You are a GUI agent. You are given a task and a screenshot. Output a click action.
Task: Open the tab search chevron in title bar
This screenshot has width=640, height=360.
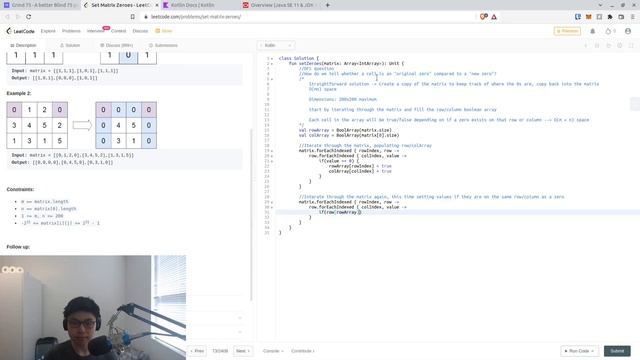pyautogui.click(x=600, y=5)
